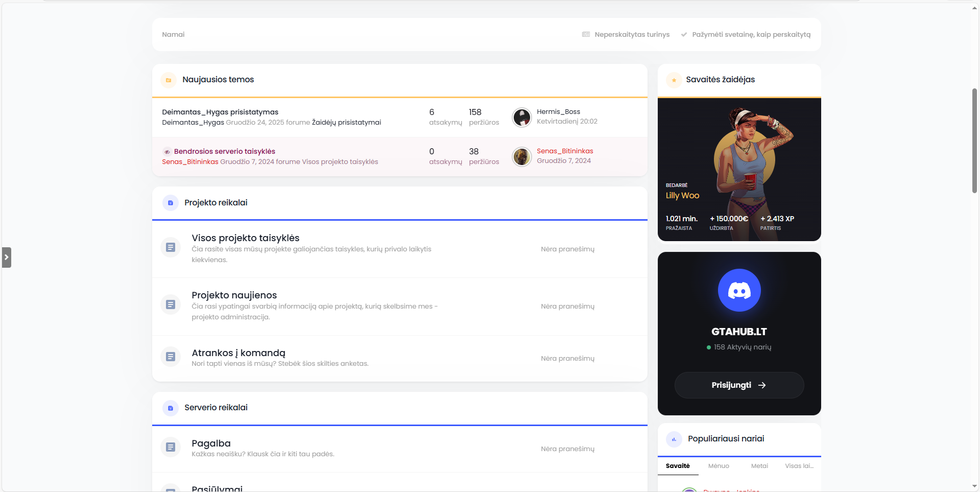980x492 pixels.
Task: Click the Projekto reikalai heading
Action: (x=216, y=203)
